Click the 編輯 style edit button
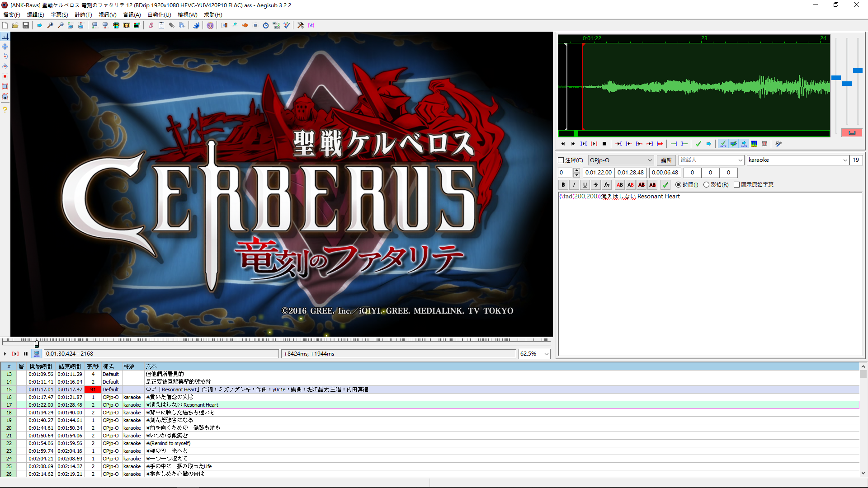 click(666, 160)
